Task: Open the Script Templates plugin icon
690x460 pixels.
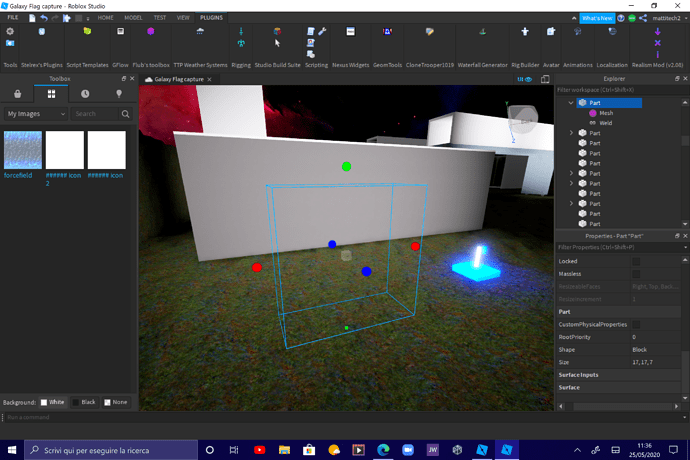Action: pos(87,31)
